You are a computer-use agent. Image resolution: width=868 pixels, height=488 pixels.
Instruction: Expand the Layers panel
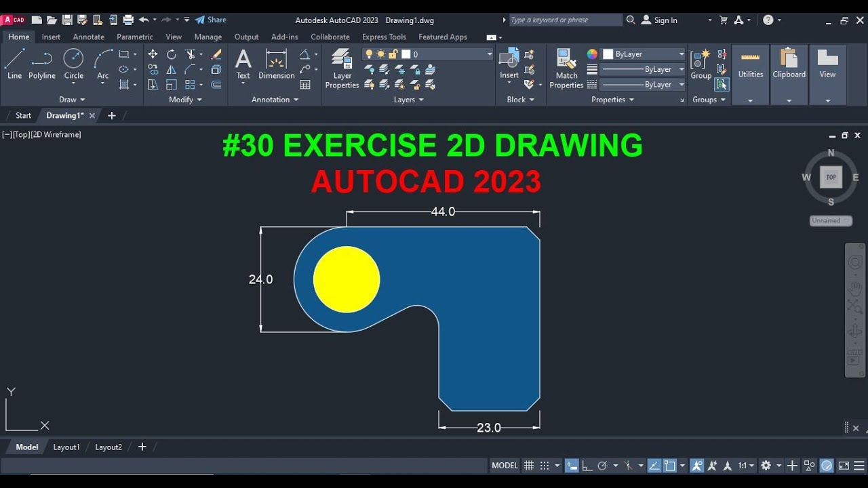[409, 100]
